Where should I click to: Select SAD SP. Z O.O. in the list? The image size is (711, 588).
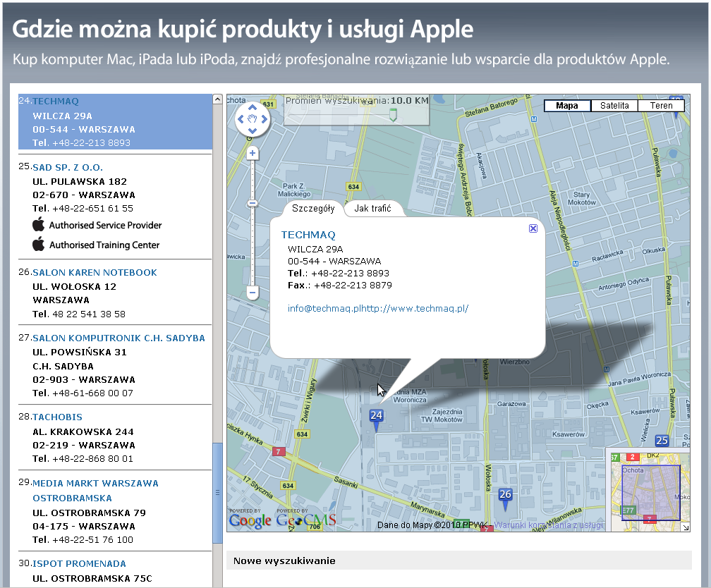pos(68,168)
